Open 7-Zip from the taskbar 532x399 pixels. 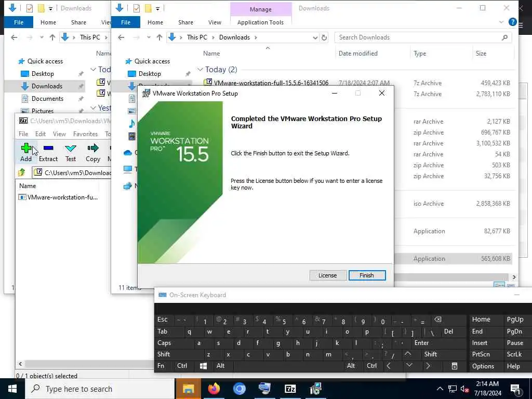(x=290, y=389)
